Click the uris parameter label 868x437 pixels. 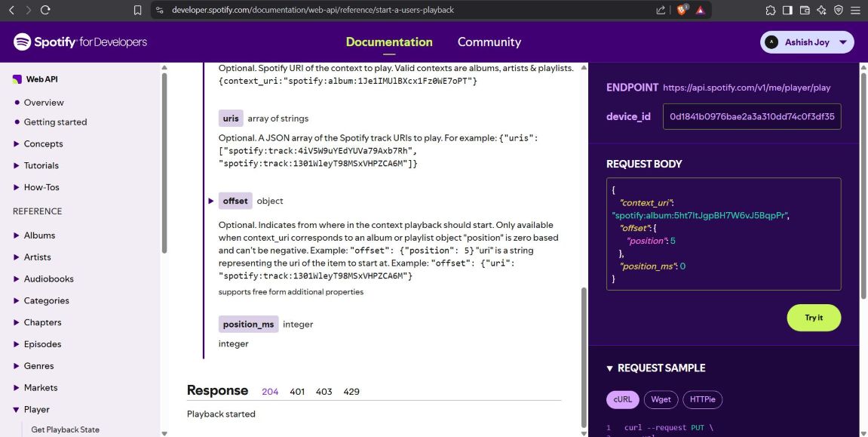click(231, 118)
